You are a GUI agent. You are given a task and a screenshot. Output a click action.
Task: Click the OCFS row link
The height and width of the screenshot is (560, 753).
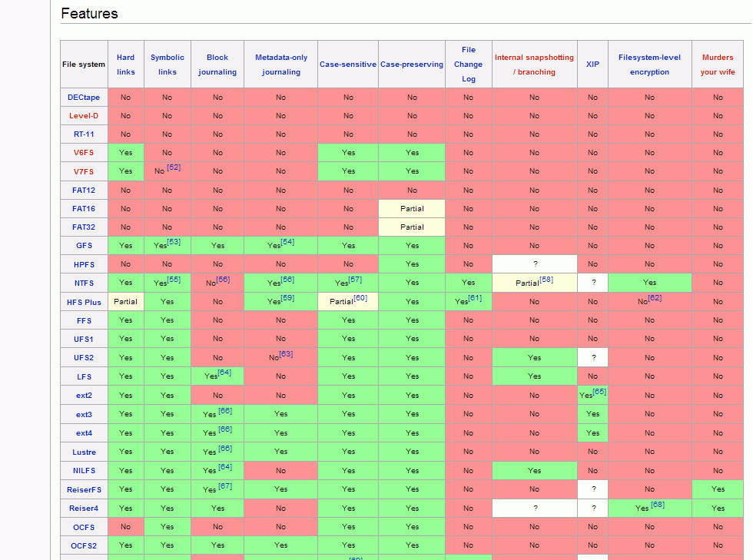pos(84,527)
